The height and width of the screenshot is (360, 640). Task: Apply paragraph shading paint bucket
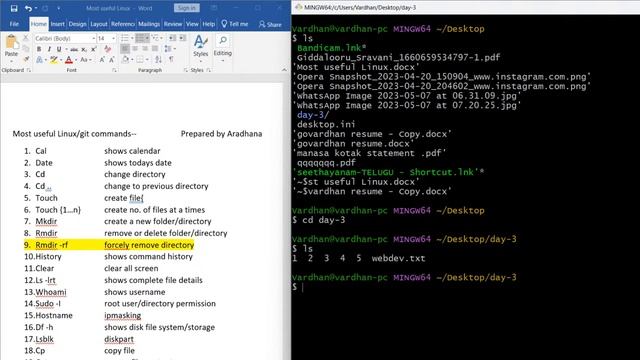tap(125, 60)
